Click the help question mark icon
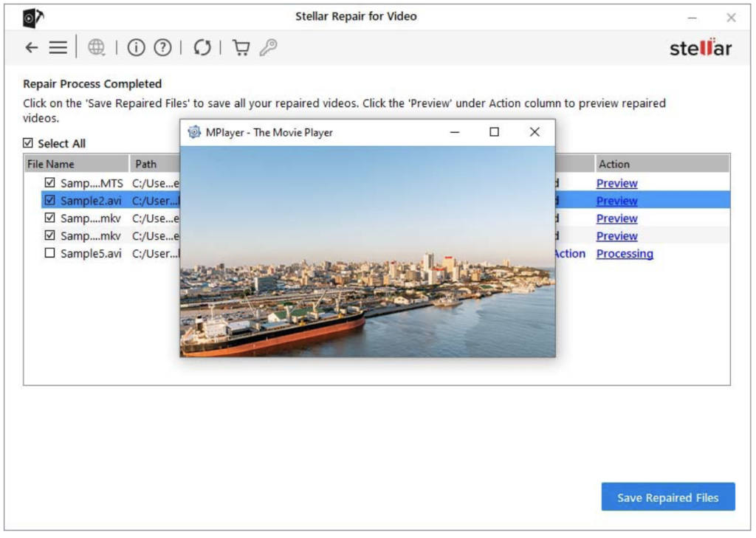 [x=162, y=48]
